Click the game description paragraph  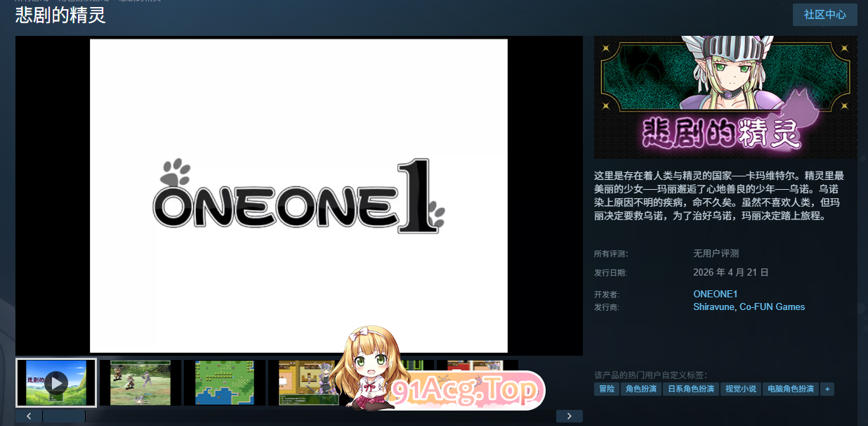tap(718, 195)
